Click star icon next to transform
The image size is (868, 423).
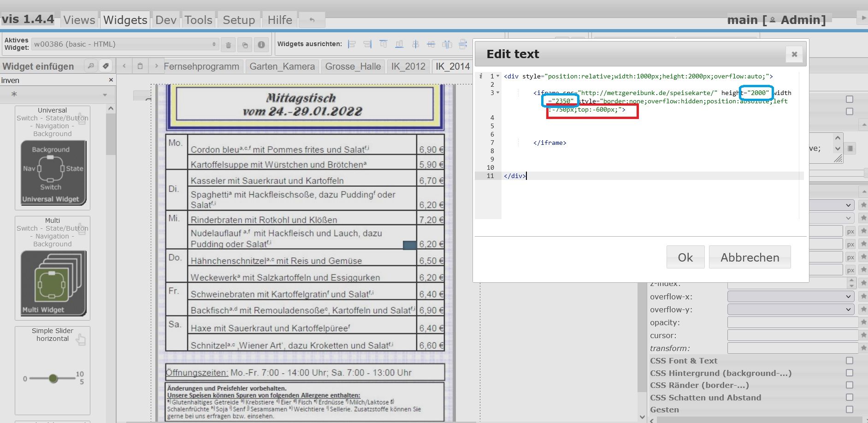coord(863,348)
